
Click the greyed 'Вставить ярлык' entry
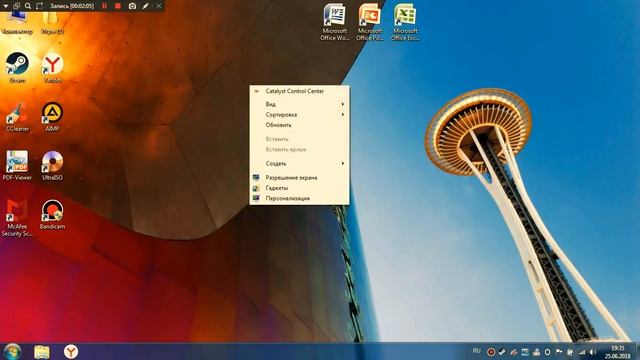pos(299,149)
